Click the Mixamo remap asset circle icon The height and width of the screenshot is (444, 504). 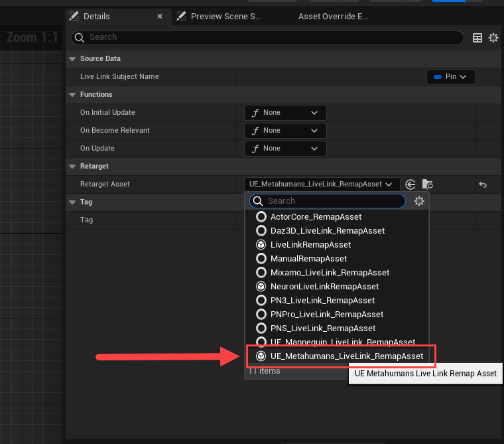tap(261, 273)
